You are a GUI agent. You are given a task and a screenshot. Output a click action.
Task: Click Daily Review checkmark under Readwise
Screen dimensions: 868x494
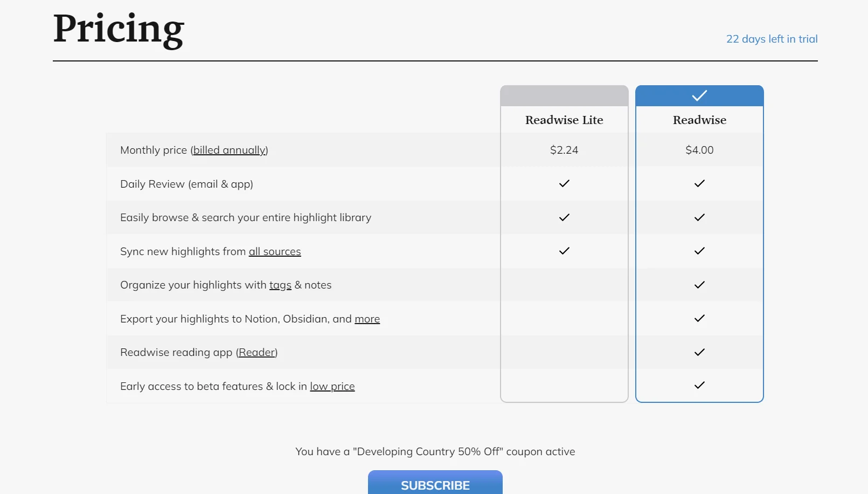[699, 183]
